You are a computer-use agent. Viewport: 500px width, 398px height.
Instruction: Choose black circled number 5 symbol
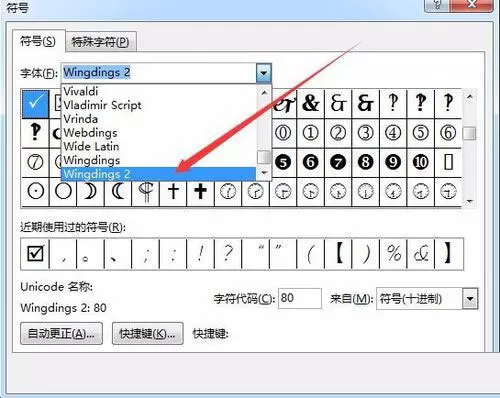[x=283, y=163]
